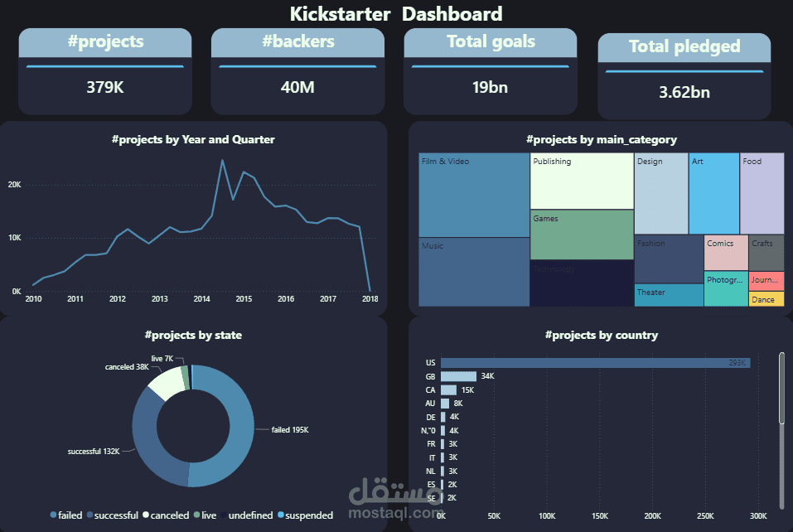Image resolution: width=793 pixels, height=532 pixels.
Task: Click the IT country label
Action: point(432,457)
